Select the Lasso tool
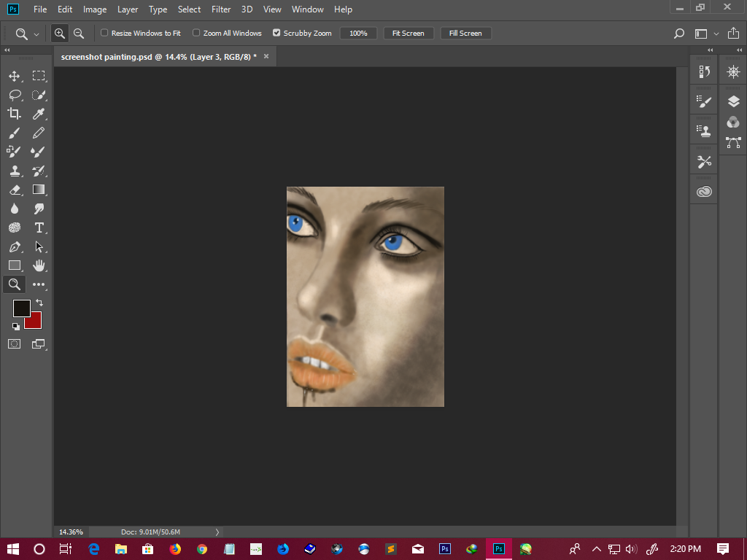This screenshot has width=747, height=560. (x=14, y=95)
